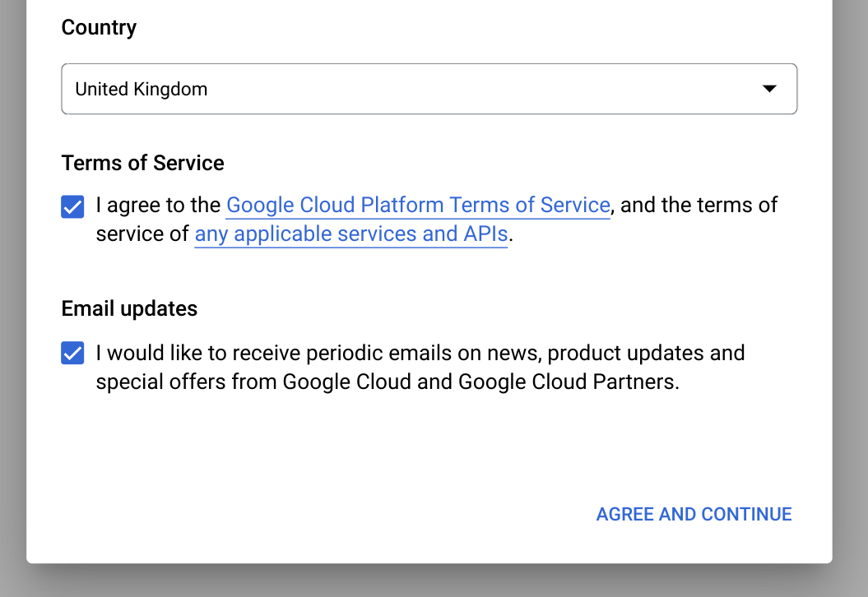Accept the terms via the bottom-right action button
The image size is (868, 597).
pos(694,514)
